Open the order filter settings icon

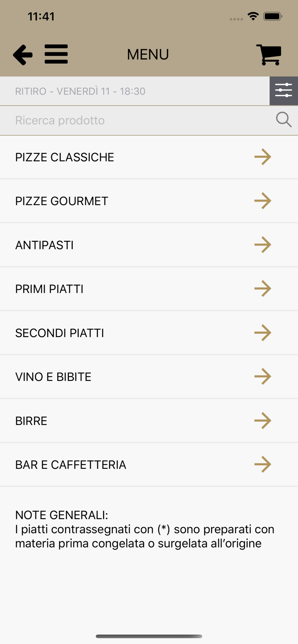click(x=283, y=91)
